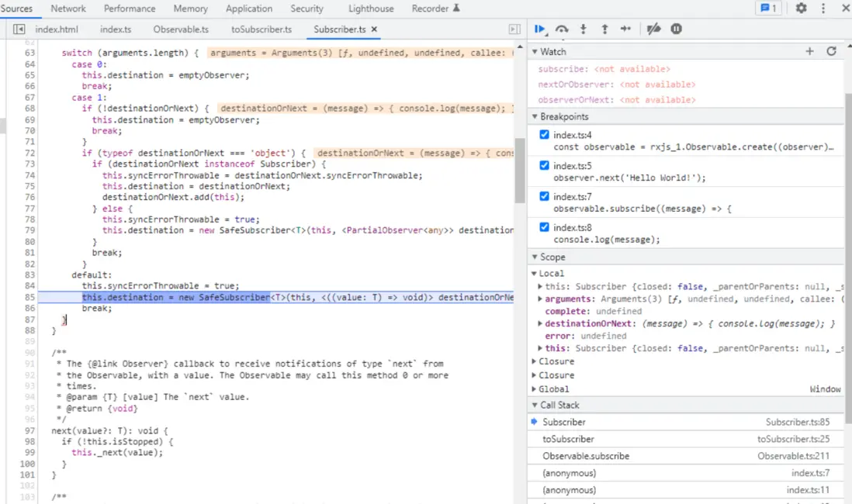Uncheck the index.ts:4 breakpoint
The image size is (852, 504).
[544, 135]
